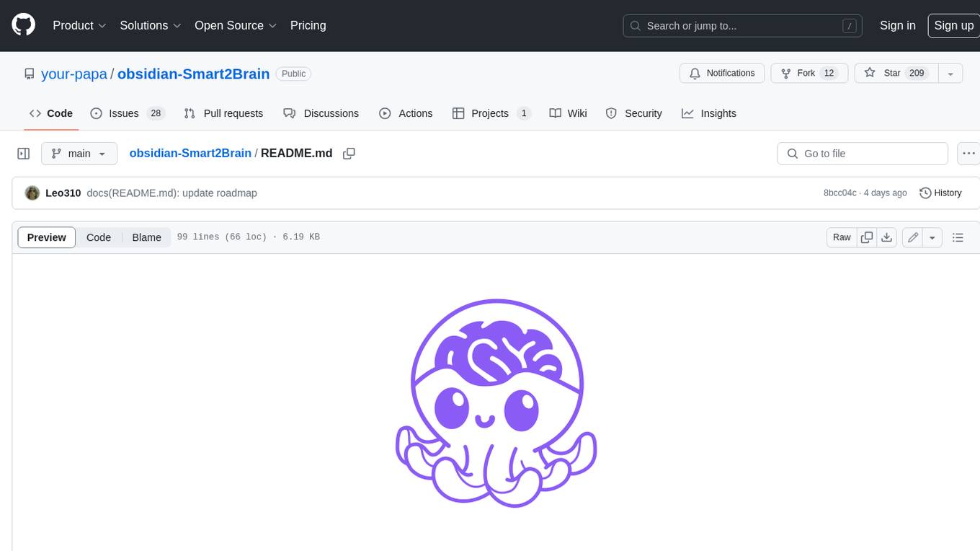Image resolution: width=980 pixels, height=551 pixels.
Task: Select the Preview view
Action: [47, 237]
